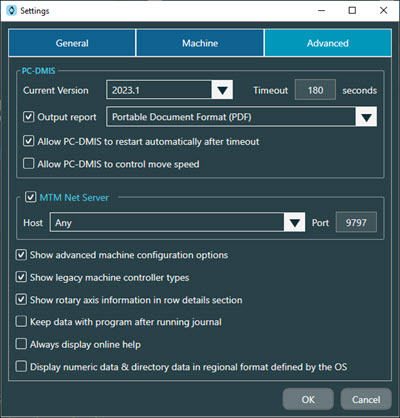Check Always display online help
Viewport: 400px width, 418px height.
21,344
